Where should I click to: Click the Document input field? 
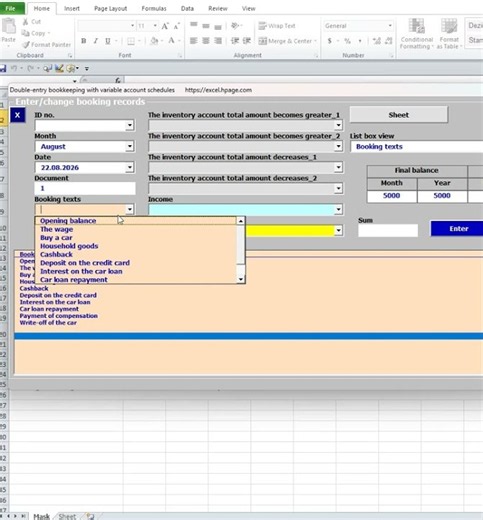click(85, 188)
